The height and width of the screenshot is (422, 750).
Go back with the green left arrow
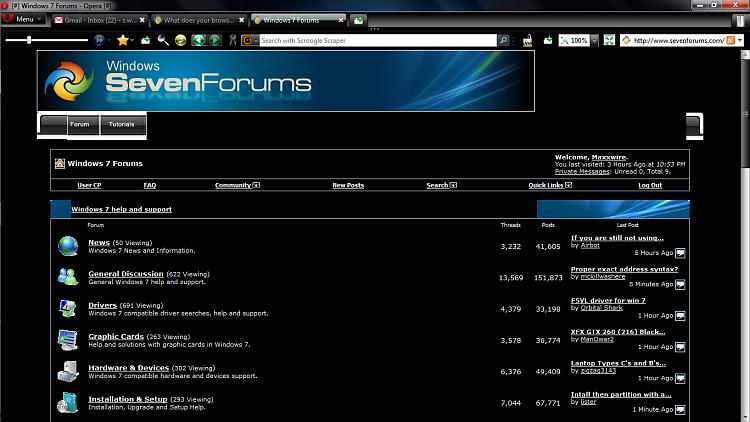click(x=198, y=41)
